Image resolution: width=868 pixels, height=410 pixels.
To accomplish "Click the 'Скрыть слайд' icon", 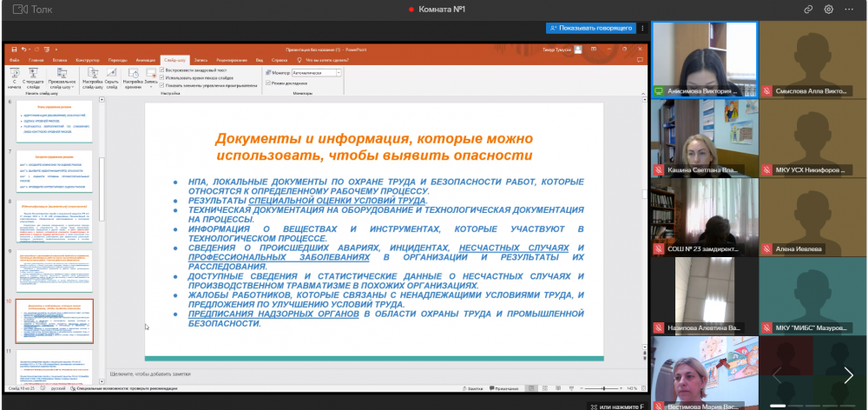I will pos(113,75).
